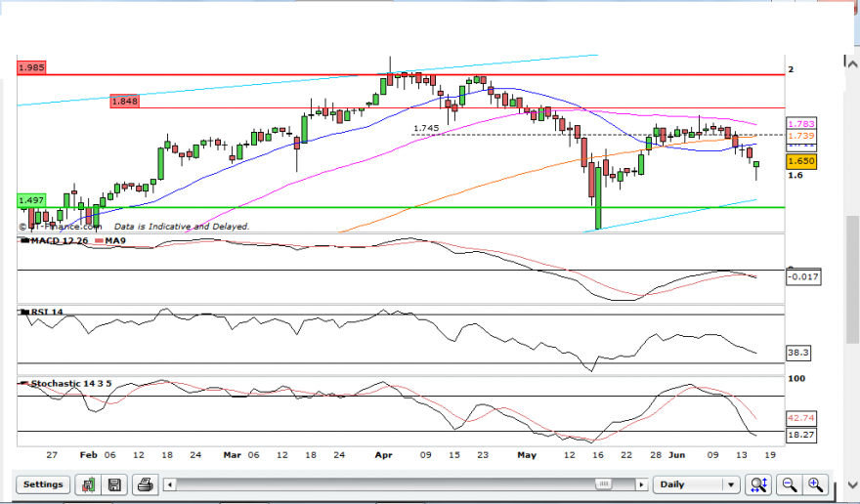Click the Mar date axis label
This screenshot has width=860, height=504.
tap(232, 455)
